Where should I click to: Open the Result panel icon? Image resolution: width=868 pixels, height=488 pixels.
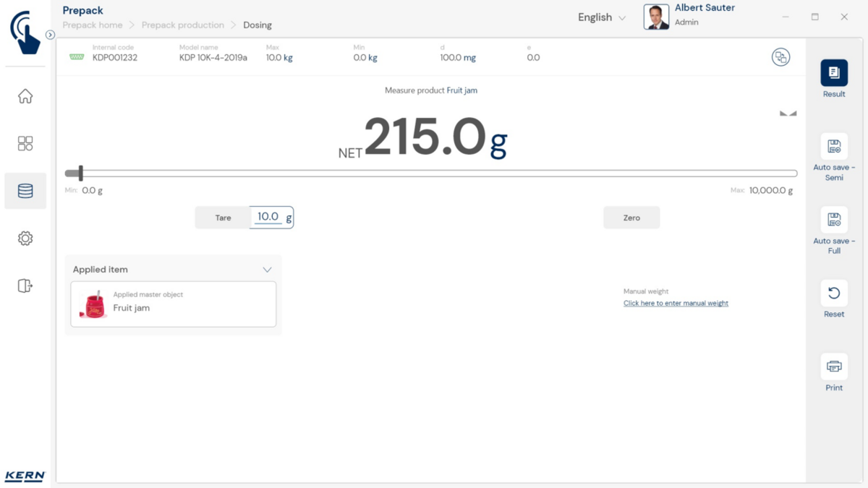(833, 73)
